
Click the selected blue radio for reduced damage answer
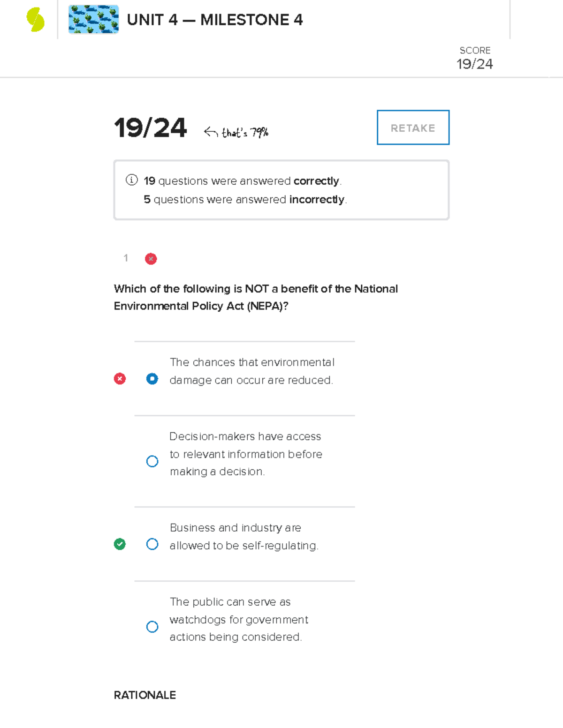point(152,379)
